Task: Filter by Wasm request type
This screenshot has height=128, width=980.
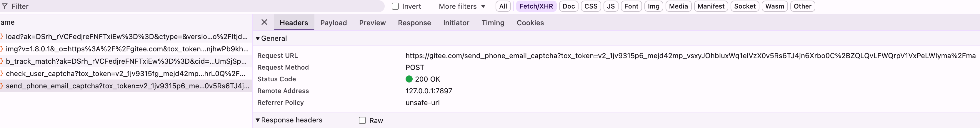Action: 774,6
